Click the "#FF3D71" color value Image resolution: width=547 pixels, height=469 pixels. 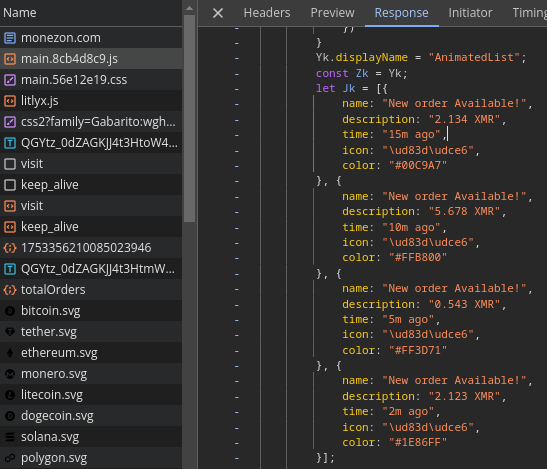[418, 350]
